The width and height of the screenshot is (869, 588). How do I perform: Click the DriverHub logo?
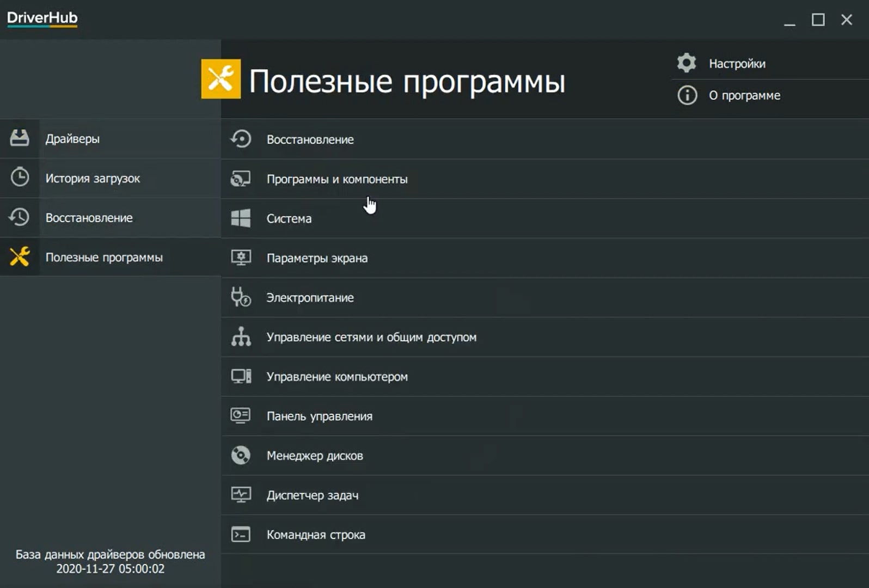click(x=42, y=19)
